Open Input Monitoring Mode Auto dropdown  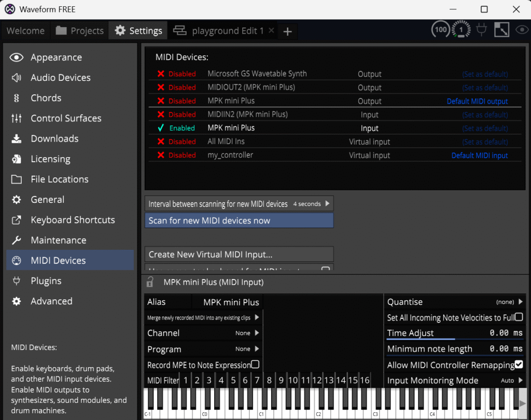pyautogui.click(x=455, y=381)
